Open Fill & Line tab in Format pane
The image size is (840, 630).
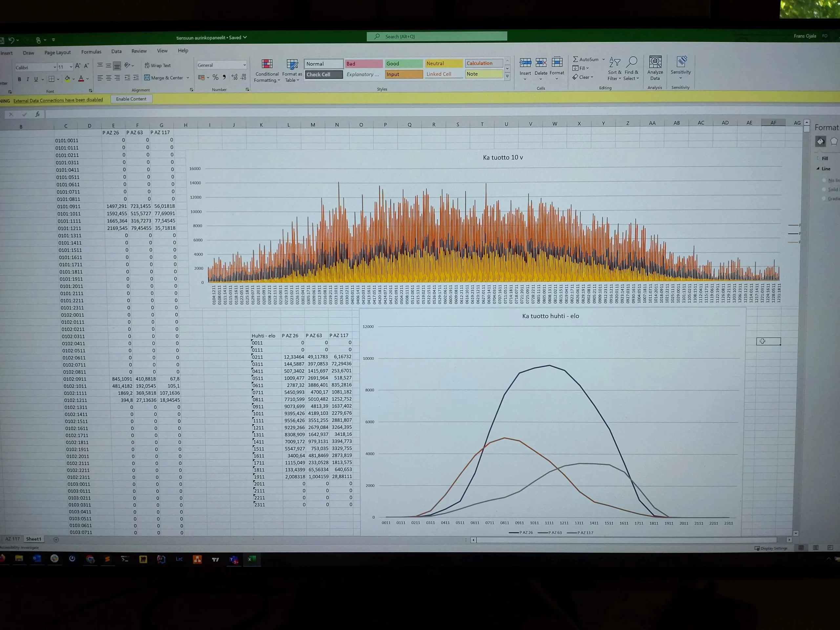coord(820,142)
